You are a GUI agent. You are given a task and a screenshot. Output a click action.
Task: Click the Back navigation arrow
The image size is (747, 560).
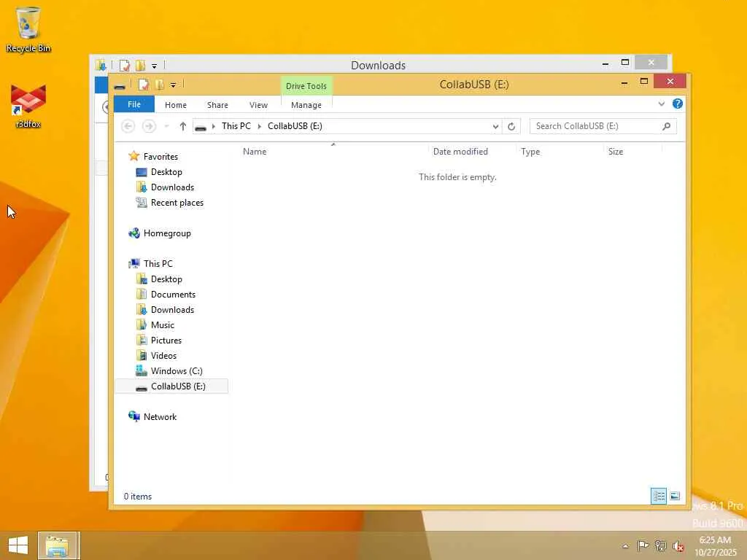[x=128, y=126]
